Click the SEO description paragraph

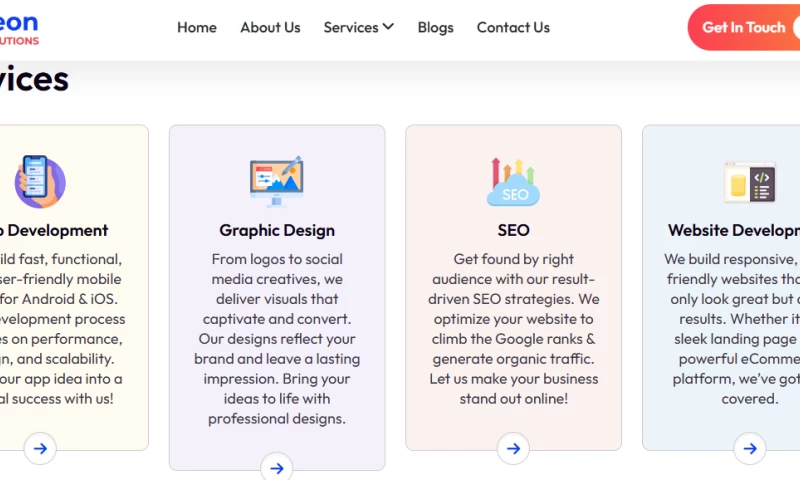click(x=513, y=329)
